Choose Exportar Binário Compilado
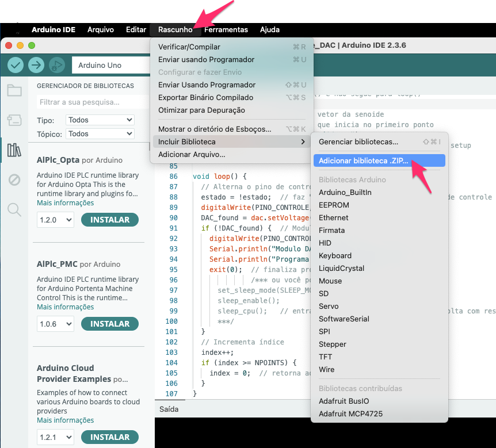This screenshot has width=496, height=448. click(232, 97)
